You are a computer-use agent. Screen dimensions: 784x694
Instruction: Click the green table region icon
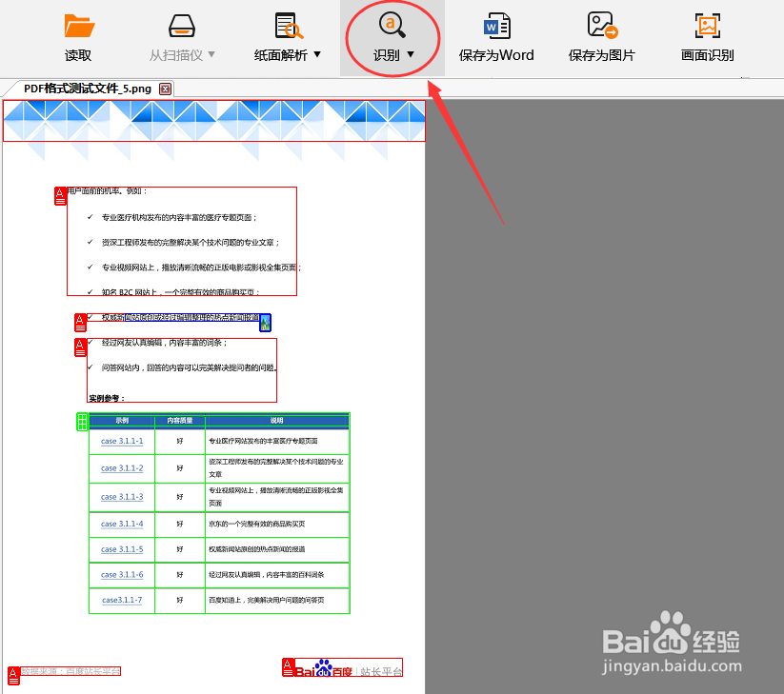coord(82,422)
